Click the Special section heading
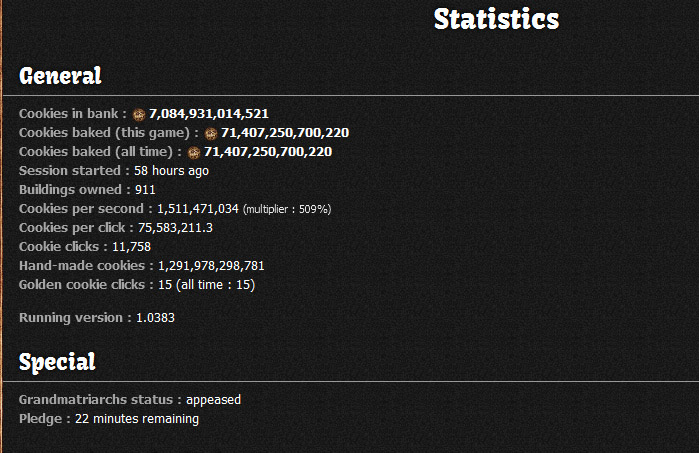 click(x=57, y=362)
